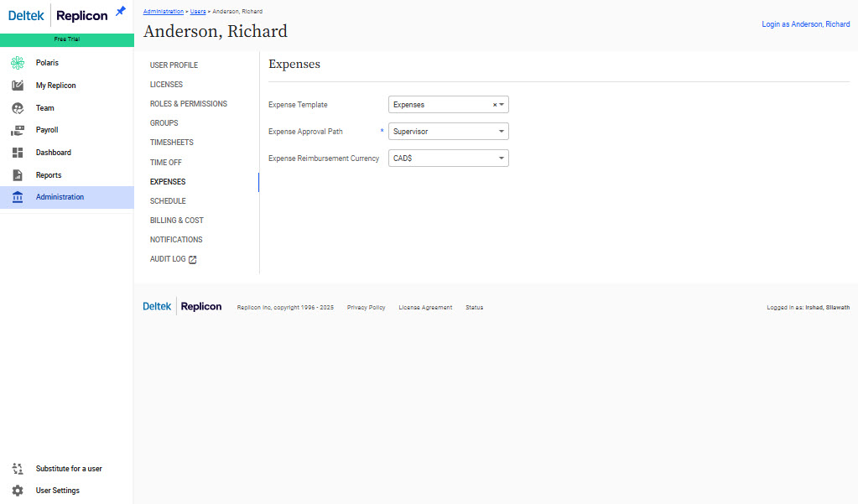Select the Team icon in sidebar
Screen dimensions: 858x504
[18, 108]
